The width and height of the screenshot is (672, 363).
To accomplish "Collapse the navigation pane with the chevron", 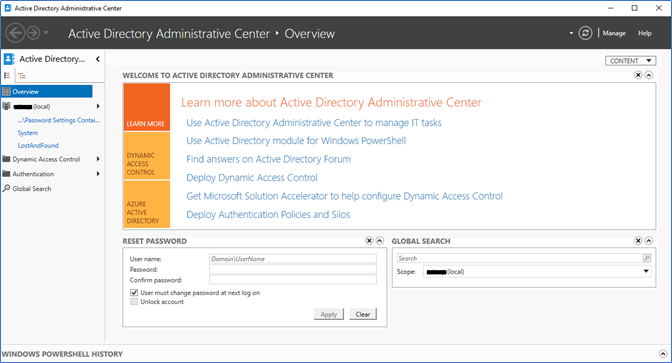I will tap(98, 59).
